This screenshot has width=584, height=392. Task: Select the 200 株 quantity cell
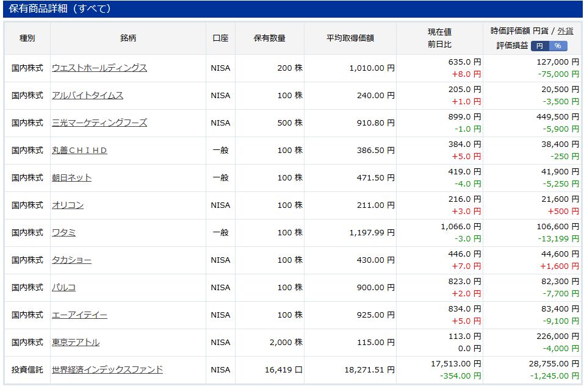click(x=290, y=68)
